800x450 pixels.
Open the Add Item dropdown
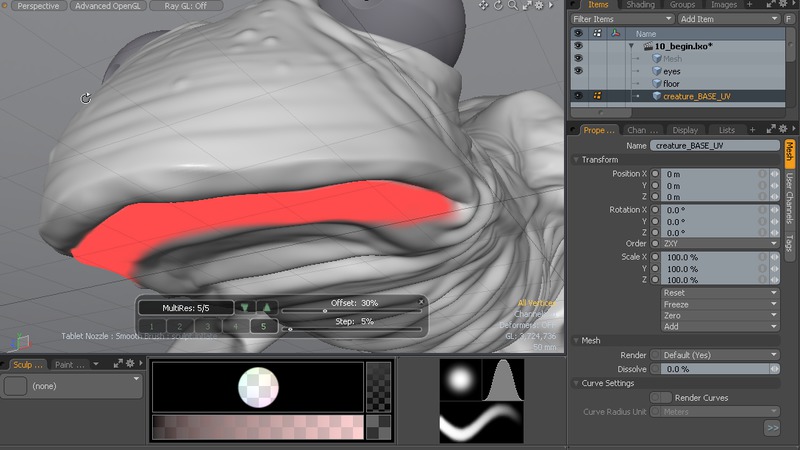click(727, 19)
